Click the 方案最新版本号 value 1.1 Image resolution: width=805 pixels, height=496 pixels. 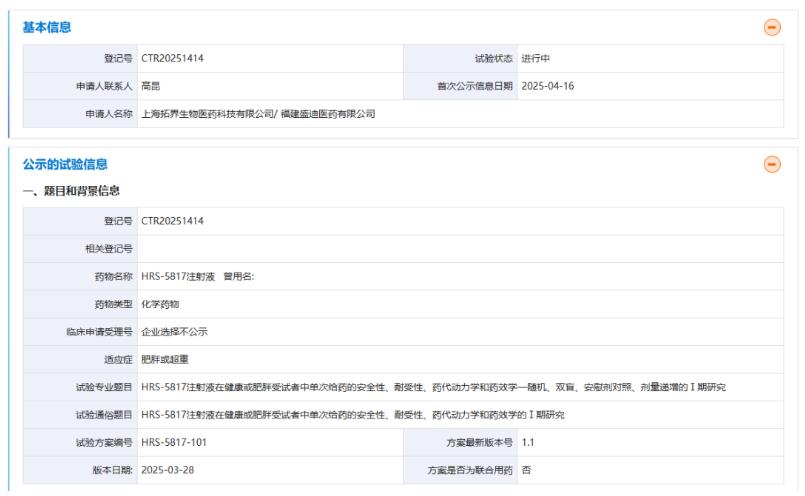tap(528, 441)
